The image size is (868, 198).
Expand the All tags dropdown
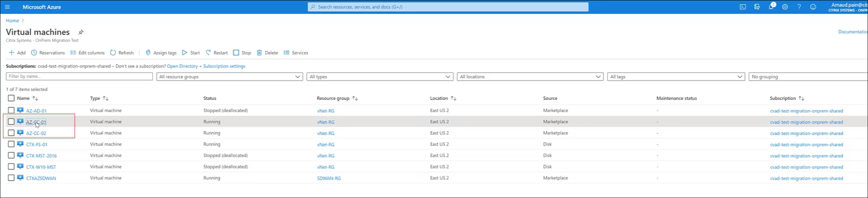(x=676, y=77)
